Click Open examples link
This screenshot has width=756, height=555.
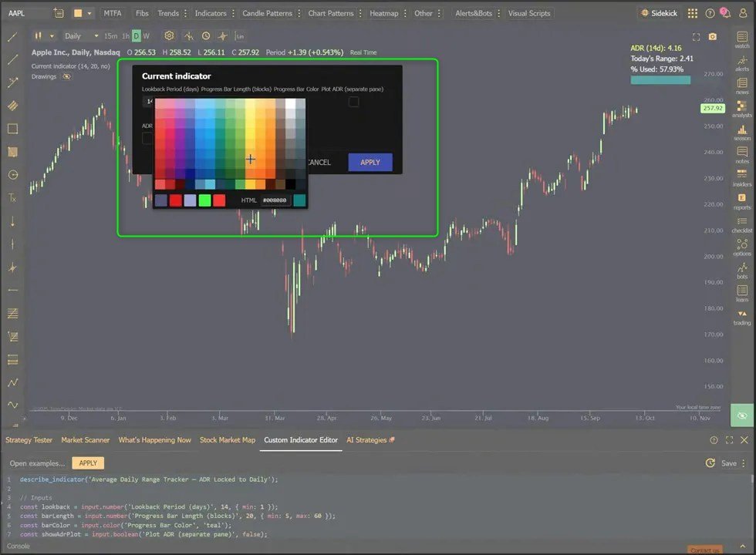pos(37,463)
